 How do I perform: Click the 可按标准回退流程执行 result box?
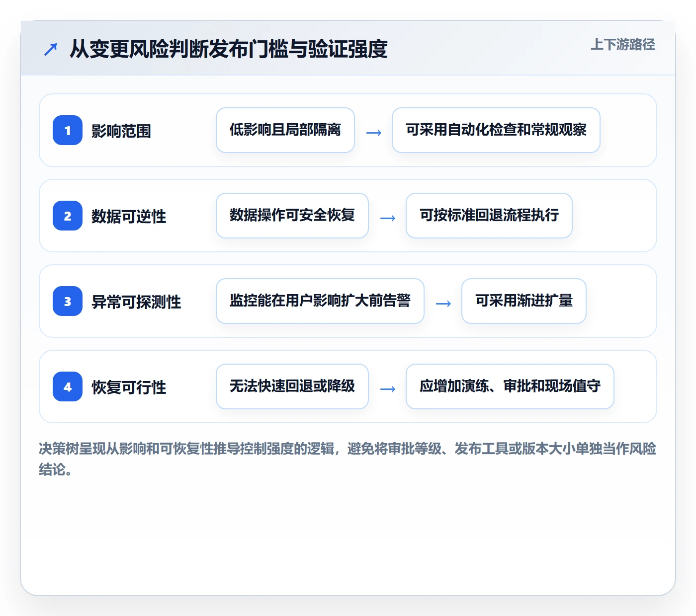tap(489, 216)
